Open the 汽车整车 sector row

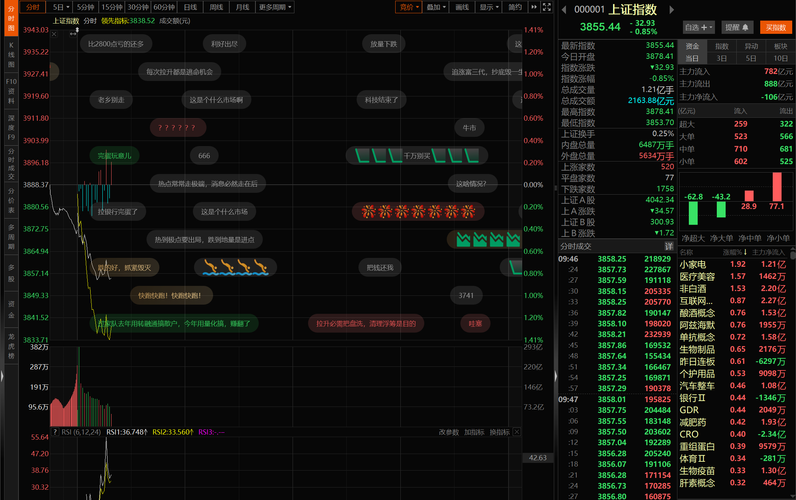736,386
